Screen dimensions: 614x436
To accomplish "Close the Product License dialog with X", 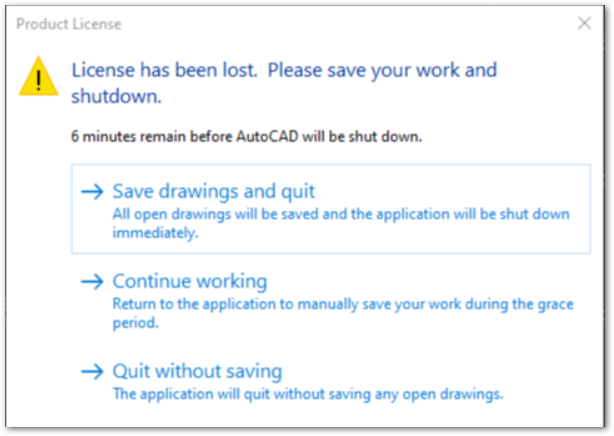I will tap(585, 22).
